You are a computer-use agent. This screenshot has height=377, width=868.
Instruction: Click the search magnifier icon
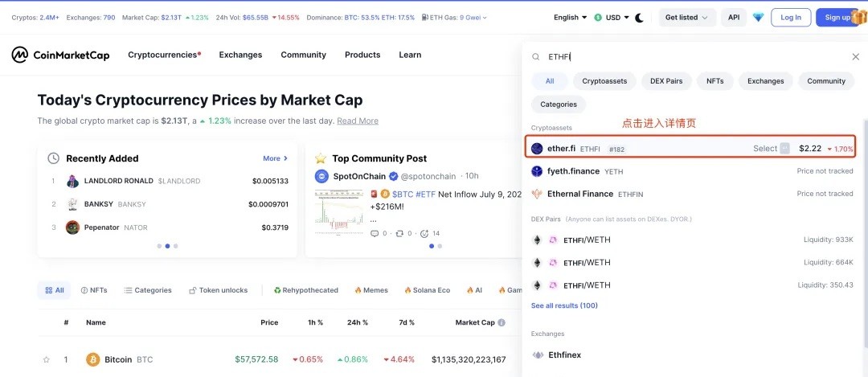[x=536, y=57]
